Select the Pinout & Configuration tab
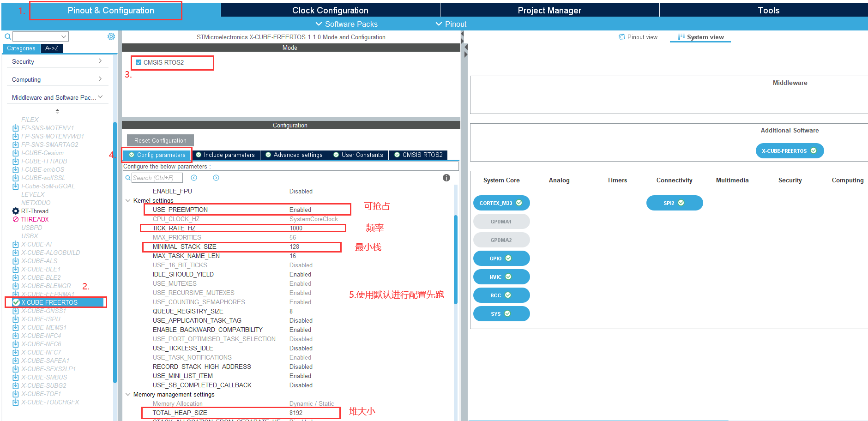 tap(111, 10)
